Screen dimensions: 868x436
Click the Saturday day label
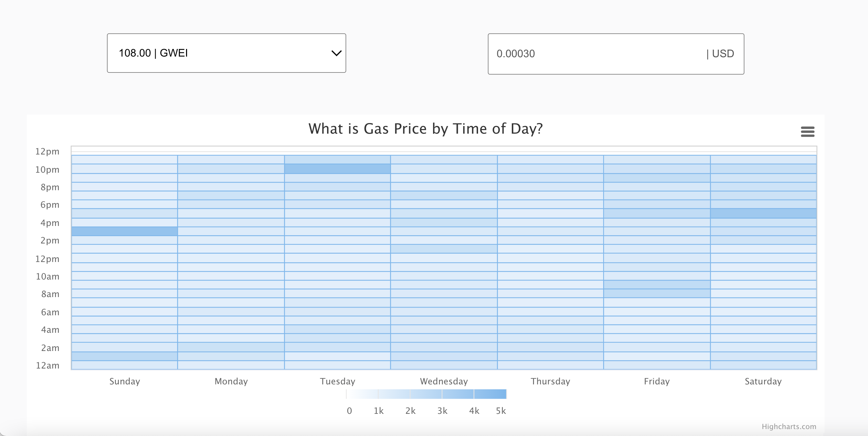click(763, 381)
